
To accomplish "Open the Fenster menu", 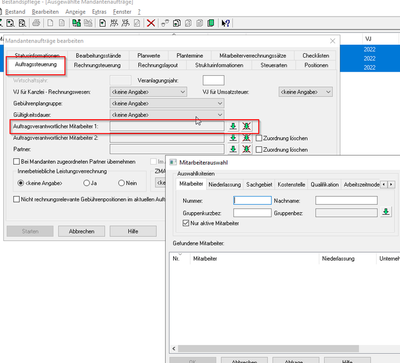I will point(122,12).
